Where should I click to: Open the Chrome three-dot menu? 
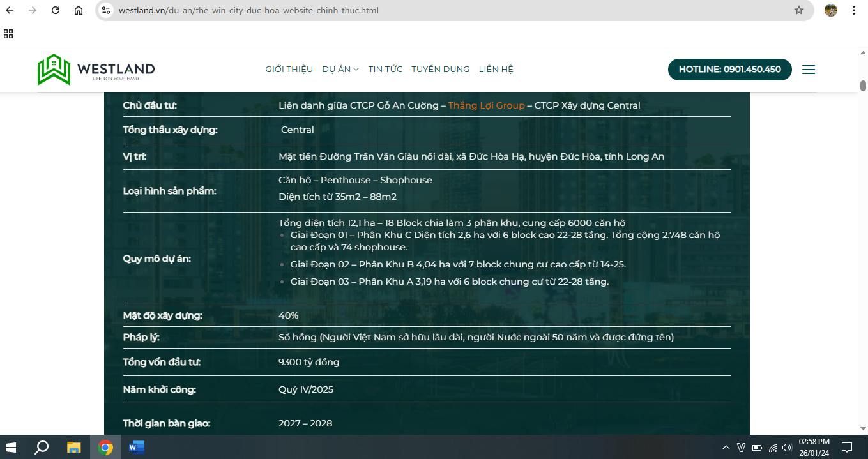pos(854,10)
